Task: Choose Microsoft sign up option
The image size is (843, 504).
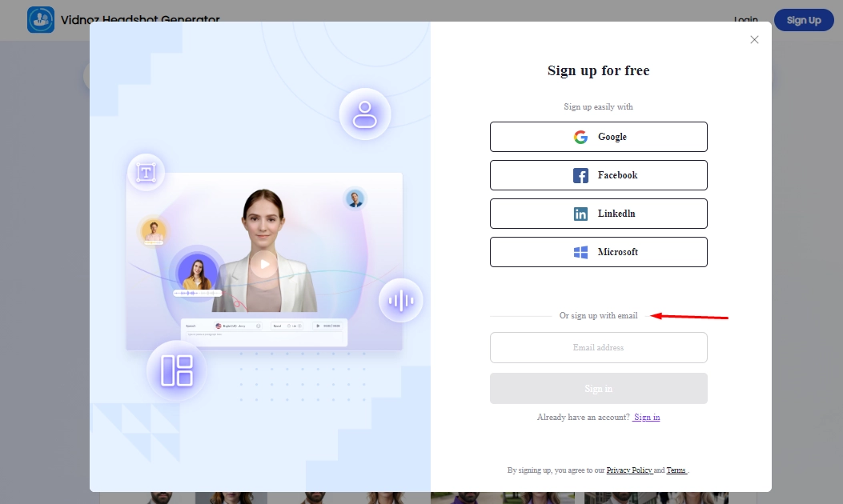Action: (x=598, y=252)
